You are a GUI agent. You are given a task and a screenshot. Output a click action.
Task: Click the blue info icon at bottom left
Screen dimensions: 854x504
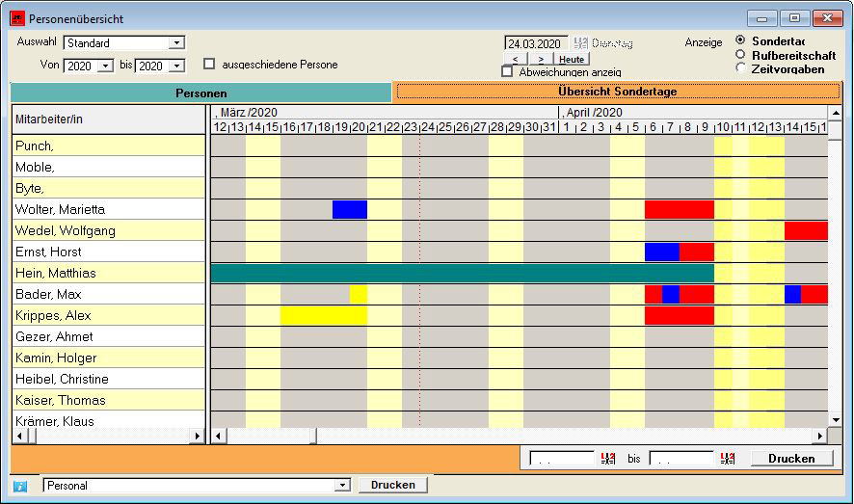(x=19, y=486)
